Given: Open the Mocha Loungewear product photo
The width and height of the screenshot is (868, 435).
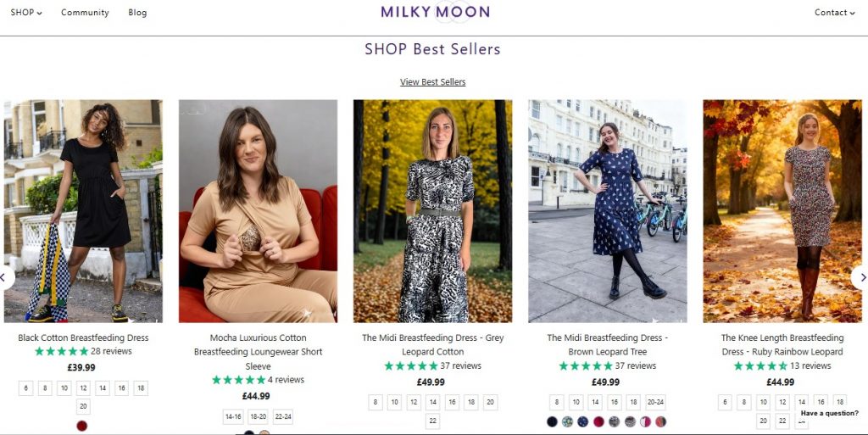Looking at the screenshot, I should (258, 211).
